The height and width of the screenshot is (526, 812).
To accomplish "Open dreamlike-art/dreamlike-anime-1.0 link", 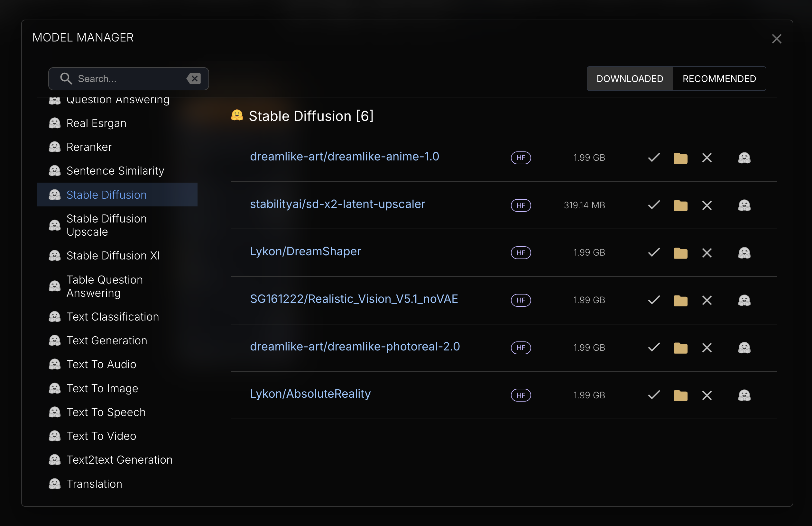I will click(345, 157).
